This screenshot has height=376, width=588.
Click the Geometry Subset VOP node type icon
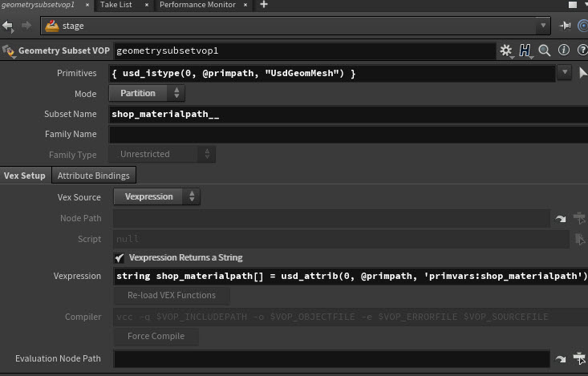point(8,51)
